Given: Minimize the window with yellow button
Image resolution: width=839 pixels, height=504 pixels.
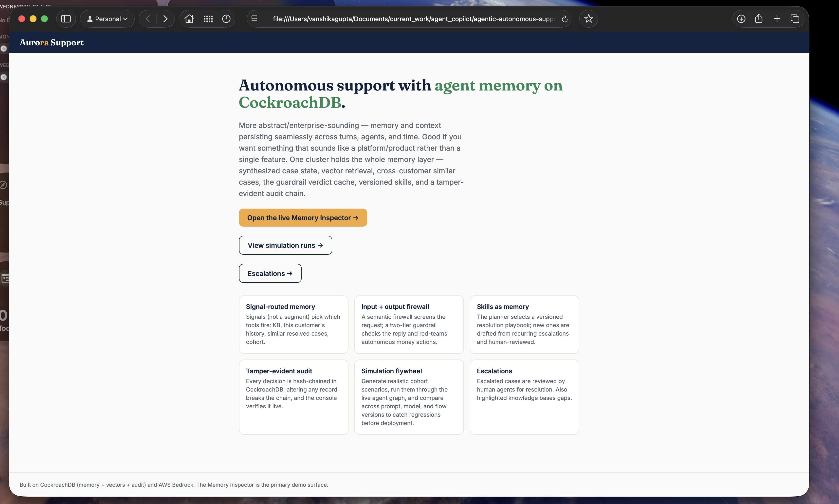Looking at the screenshot, I should point(33,19).
